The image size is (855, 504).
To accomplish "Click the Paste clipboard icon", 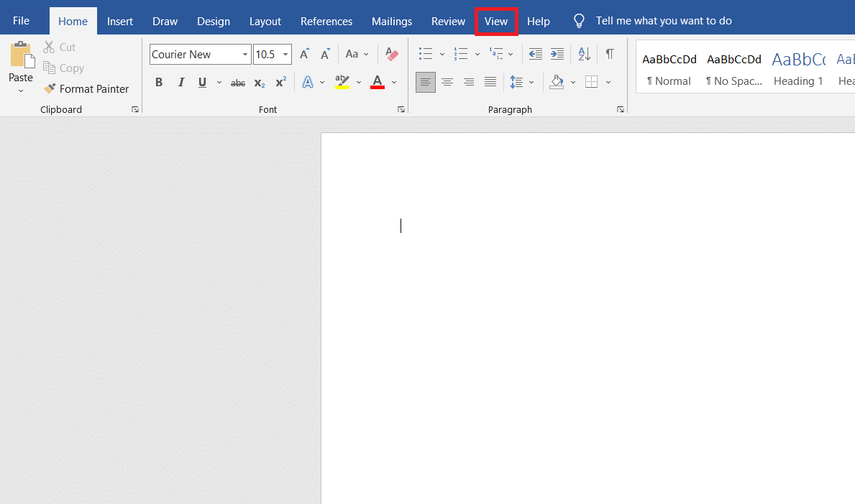I will pos(22,55).
